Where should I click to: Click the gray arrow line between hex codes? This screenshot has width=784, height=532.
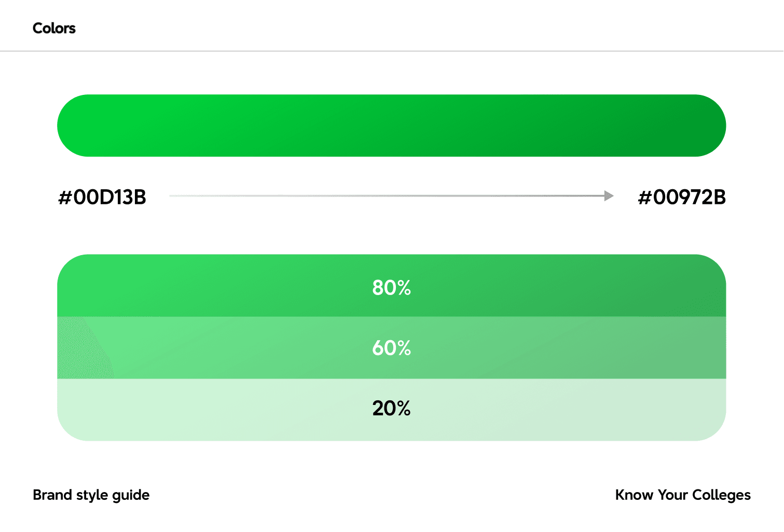pyautogui.click(x=387, y=196)
